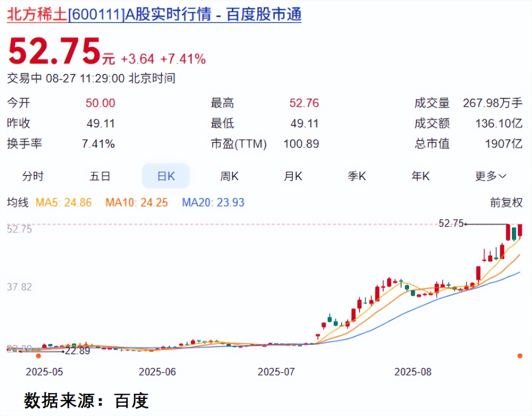This screenshot has width=532, height=416.
Task: Toggle the MA5 moving average label
Action: (x=64, y=202)
